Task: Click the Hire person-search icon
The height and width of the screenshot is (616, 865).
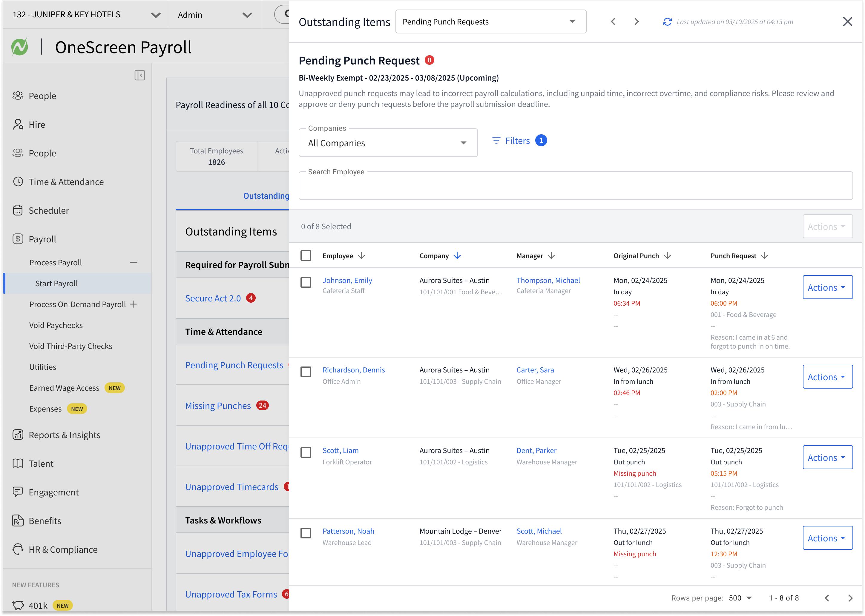Action: [x=18, y=124]
